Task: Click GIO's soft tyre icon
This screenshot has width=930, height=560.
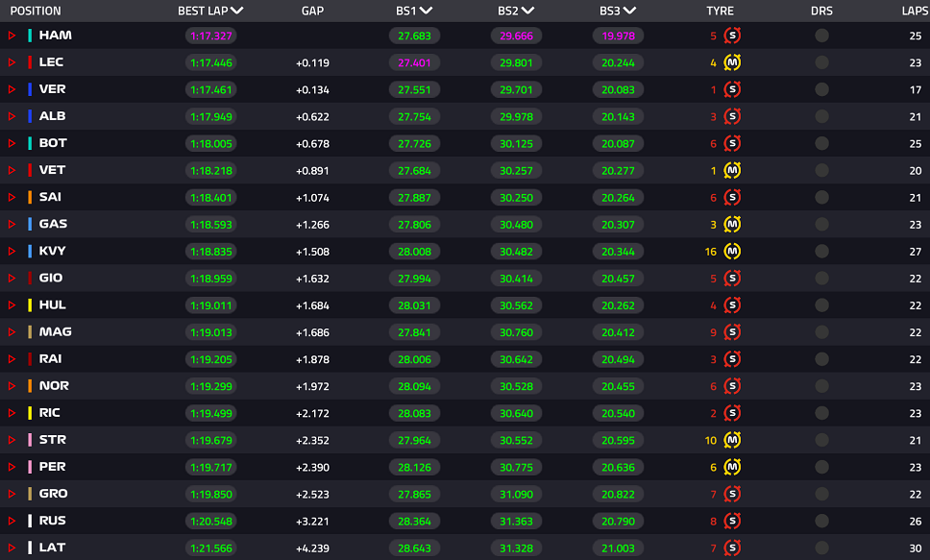Action: click(x=732, y=279)
